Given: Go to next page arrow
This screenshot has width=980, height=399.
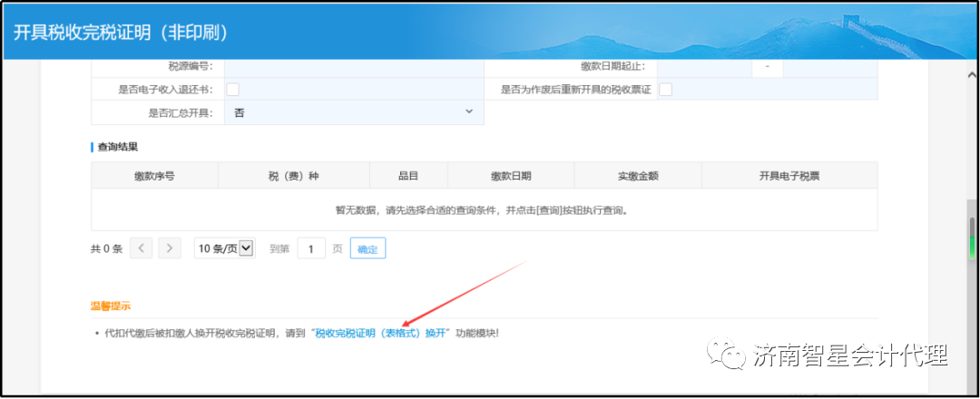Looking at the screenshot, I should click(x=170, y=248).
